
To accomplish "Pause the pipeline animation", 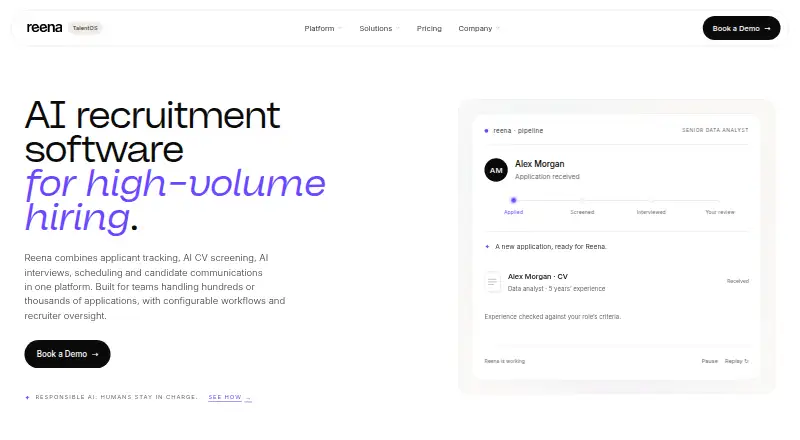I will 709,361.
